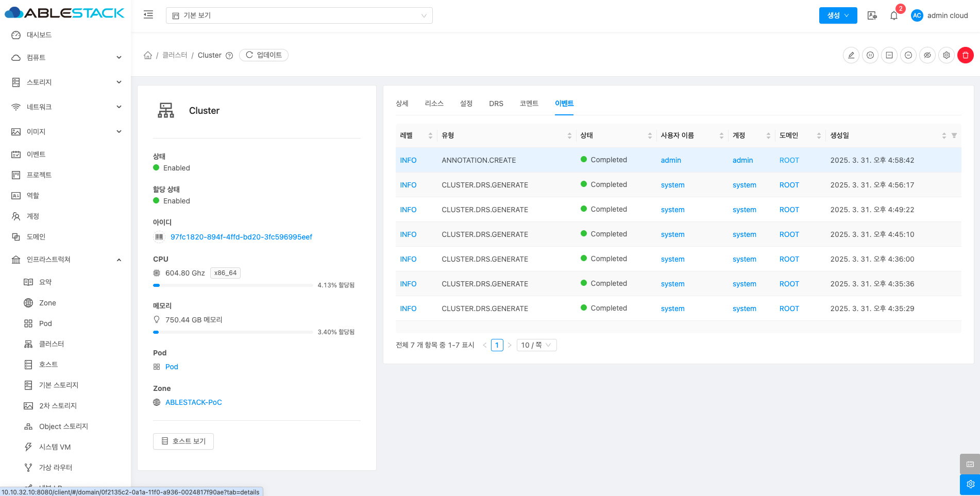The image size is (980, 496).
Task: Switch to the DRS tab
Action: tap(496, 104)
